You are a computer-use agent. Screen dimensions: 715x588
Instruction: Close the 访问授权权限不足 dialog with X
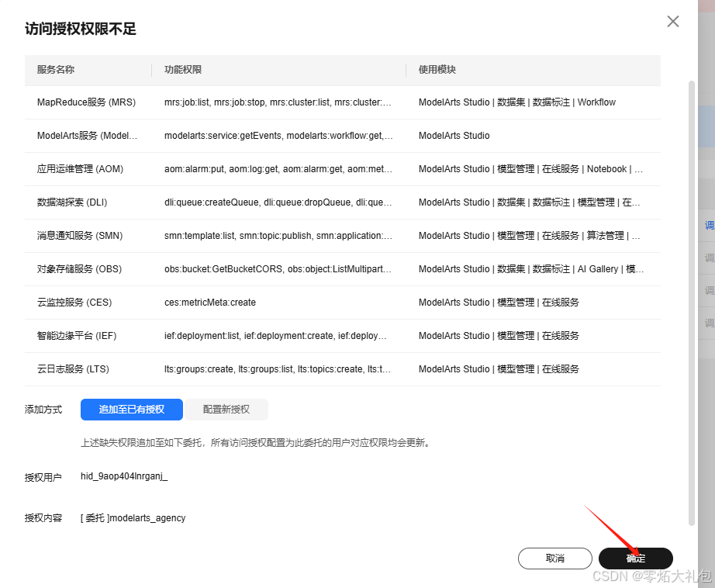point(672,22)
